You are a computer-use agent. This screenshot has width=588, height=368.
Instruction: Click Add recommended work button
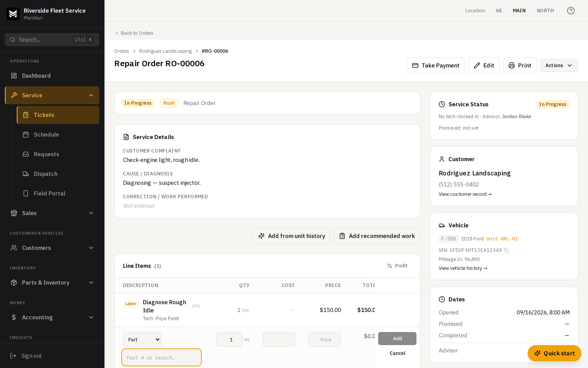pos(377,236)
